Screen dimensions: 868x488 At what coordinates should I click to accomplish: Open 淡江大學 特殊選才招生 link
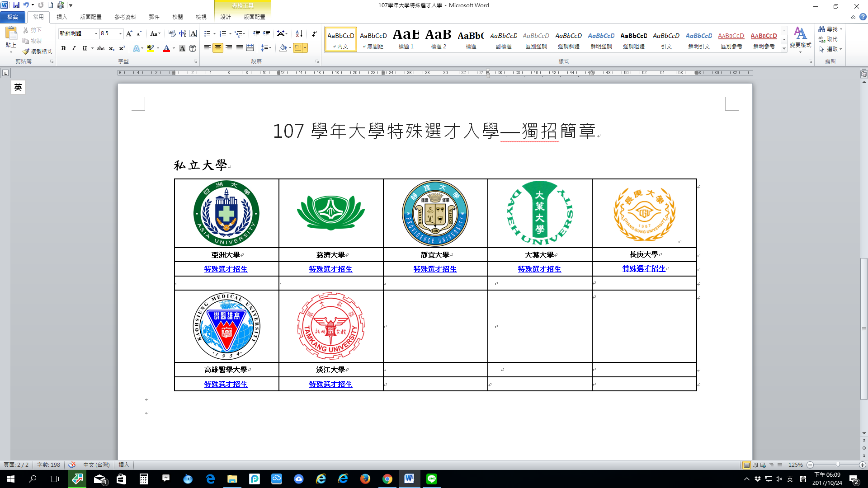330,384
